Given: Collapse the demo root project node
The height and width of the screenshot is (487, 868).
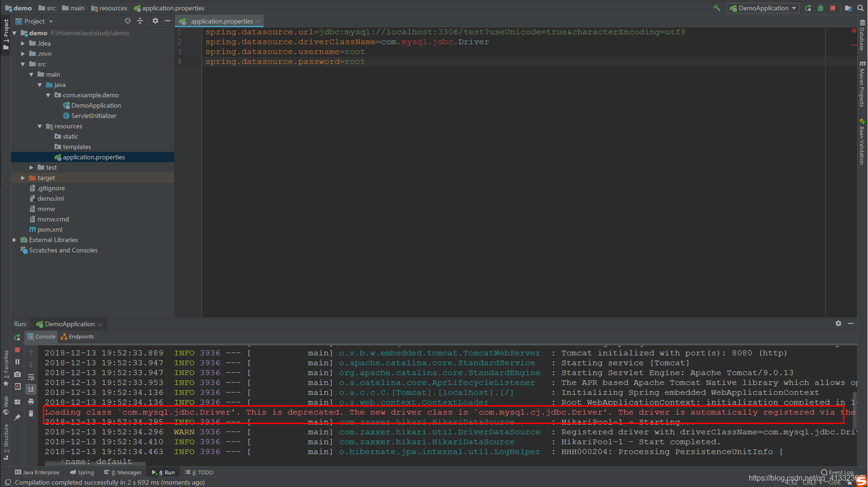Looking at the screenshot, I should (x=15, y=33).
